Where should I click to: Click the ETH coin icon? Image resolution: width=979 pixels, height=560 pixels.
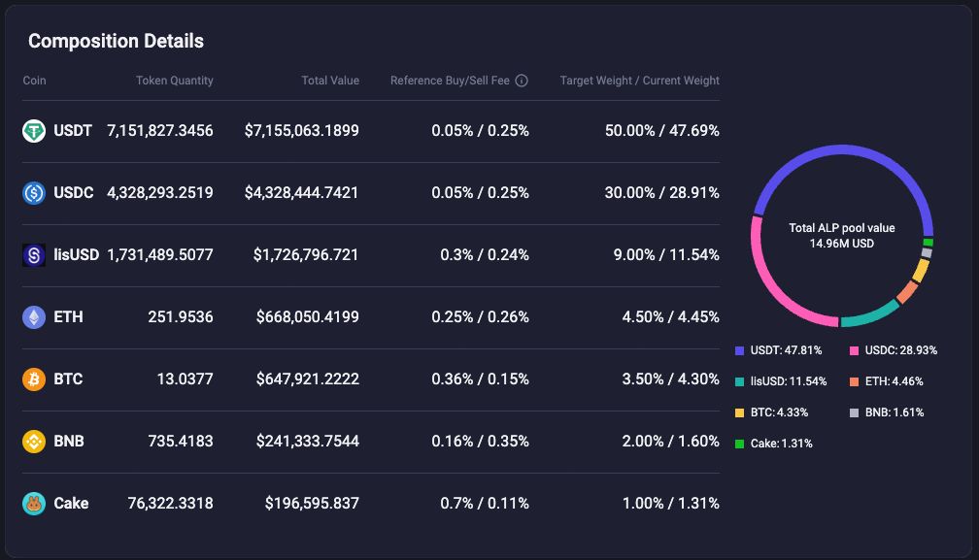33,316
